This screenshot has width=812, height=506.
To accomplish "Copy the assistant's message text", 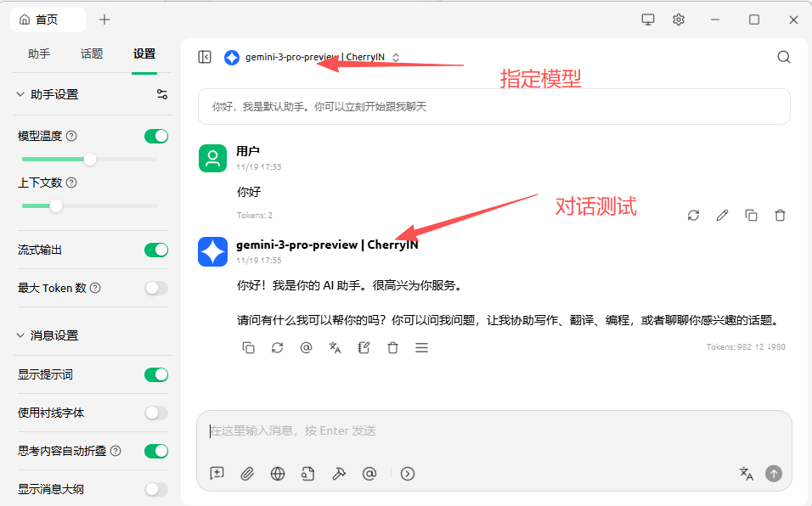I will coord(247,347).
